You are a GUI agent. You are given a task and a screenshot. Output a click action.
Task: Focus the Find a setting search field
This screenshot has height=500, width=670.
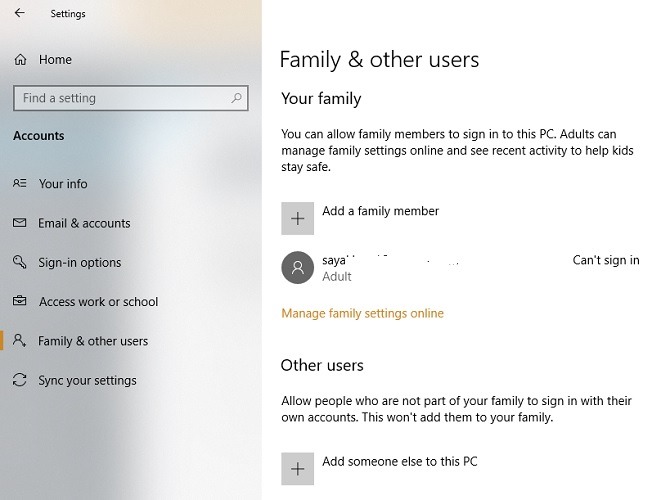click(120, 98)
